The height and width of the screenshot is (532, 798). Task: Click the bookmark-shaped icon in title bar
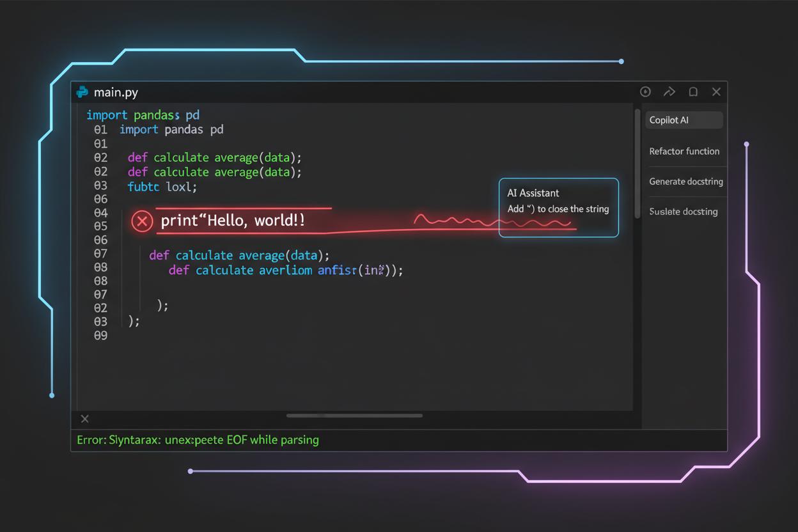[x=693, y=92]
